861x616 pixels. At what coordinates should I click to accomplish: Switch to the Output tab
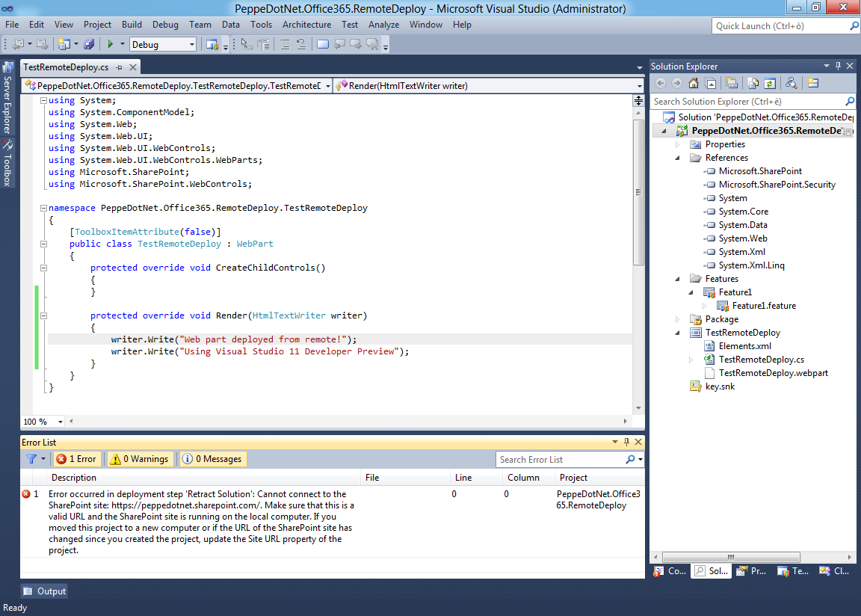pyautogui.click(x=45, y=591)
